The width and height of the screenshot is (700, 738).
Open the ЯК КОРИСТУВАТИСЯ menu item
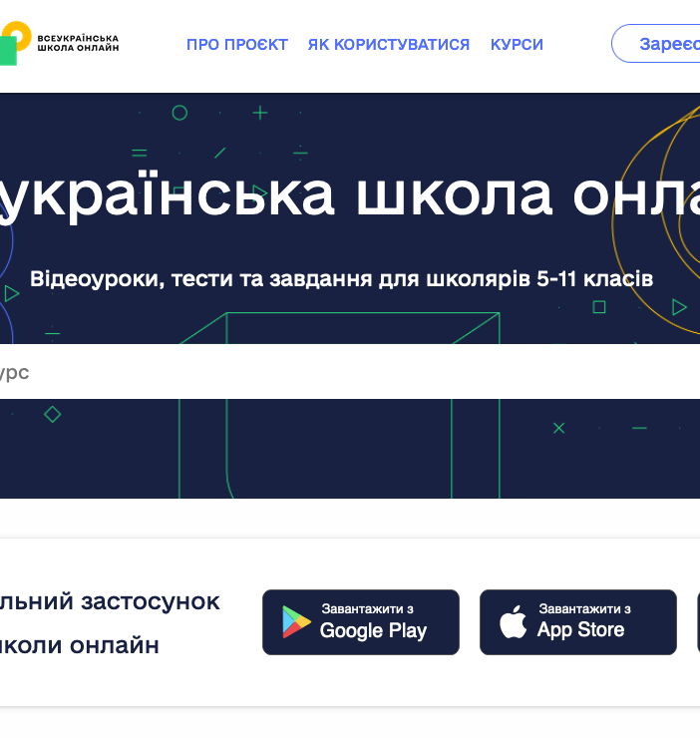coord(389,44)
